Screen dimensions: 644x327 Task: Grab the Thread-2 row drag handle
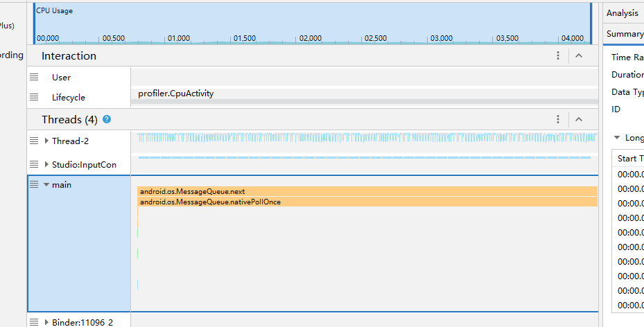[34, 141]
